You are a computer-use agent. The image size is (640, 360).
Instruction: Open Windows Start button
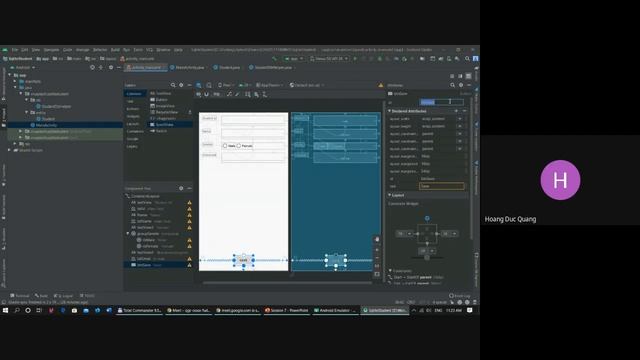click(6, 310)
